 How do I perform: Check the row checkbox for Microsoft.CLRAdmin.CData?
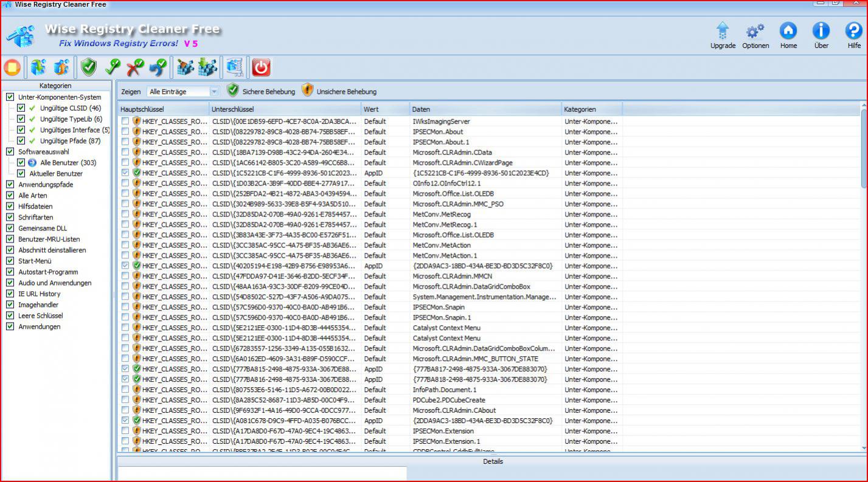pos(125,152)
